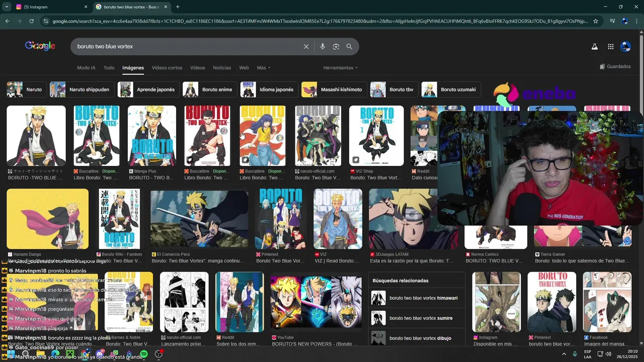Expand the Más dropdown

point(264,68)
